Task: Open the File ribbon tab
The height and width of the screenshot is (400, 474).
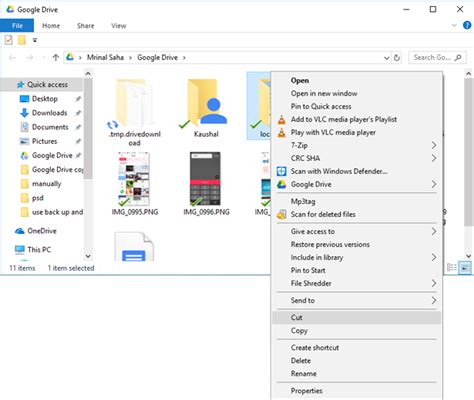Action: [17, 26]
